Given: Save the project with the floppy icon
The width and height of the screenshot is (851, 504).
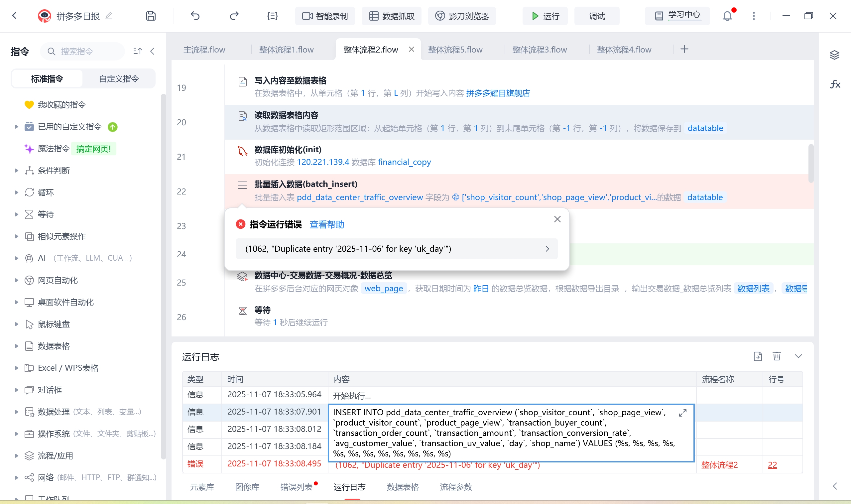Looking at the screenshot, I should (151, 16).
